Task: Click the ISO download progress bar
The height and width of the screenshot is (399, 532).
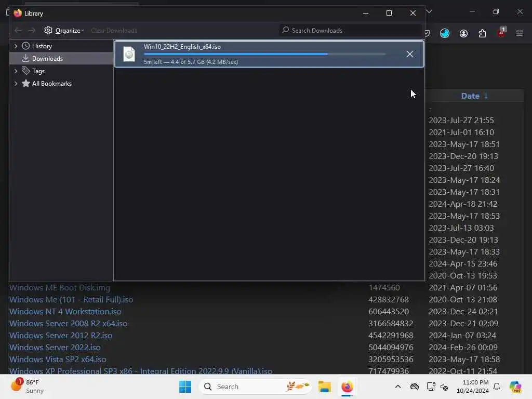Action: [264, 54]
